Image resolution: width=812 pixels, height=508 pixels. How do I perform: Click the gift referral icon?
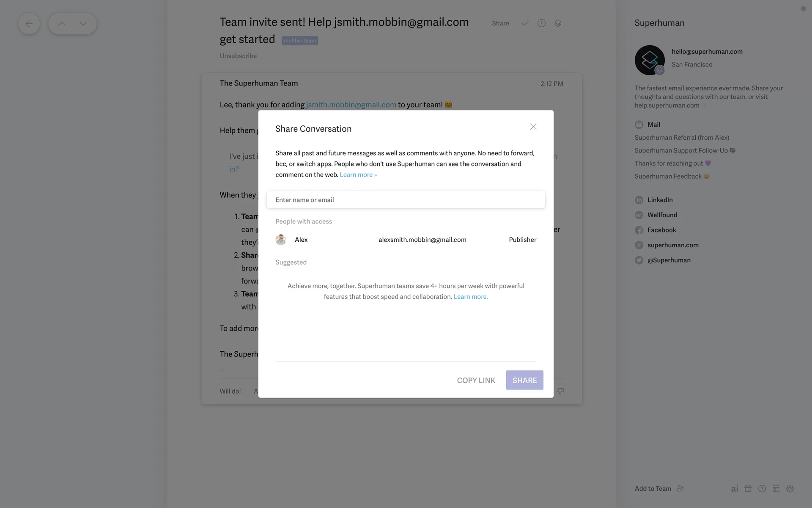click(x=748, y=489)
